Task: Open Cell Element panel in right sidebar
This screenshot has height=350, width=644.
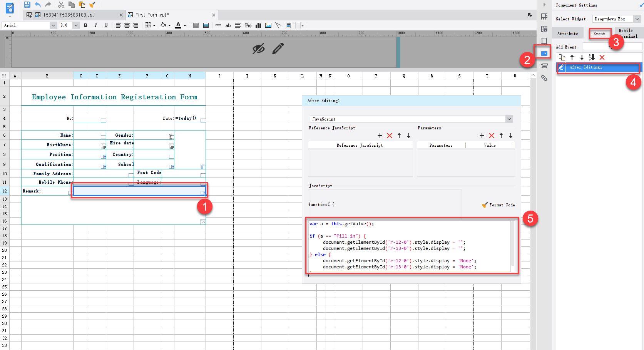Action: (544, 17)
